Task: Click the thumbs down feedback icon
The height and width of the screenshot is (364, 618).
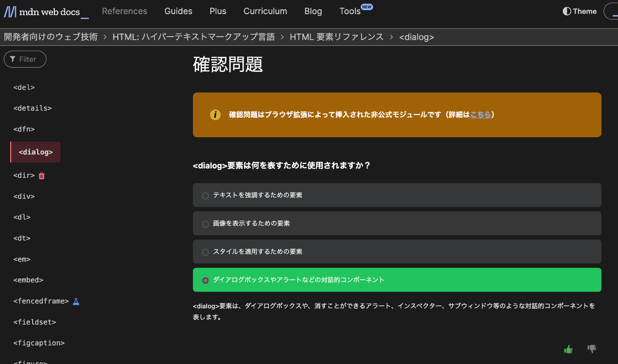Action: tap(592, 349)
